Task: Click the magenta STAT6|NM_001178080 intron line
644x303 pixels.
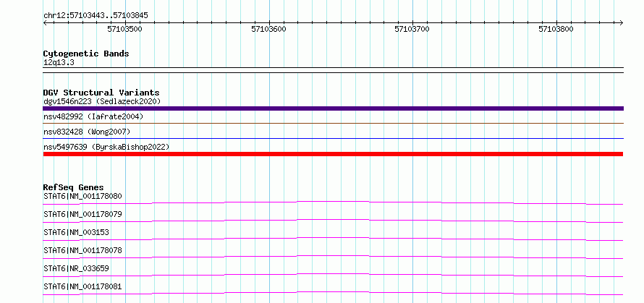Action: coord(333,202)
